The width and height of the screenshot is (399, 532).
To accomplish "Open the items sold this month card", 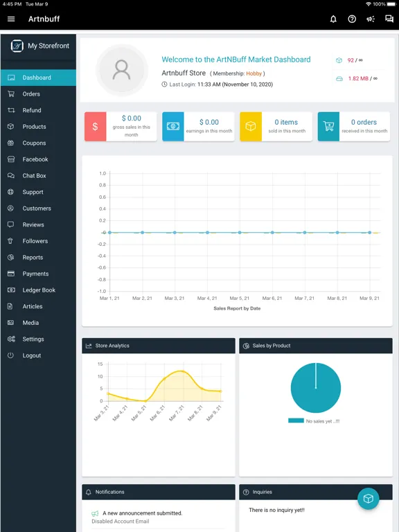I will [x=276, y=127].
